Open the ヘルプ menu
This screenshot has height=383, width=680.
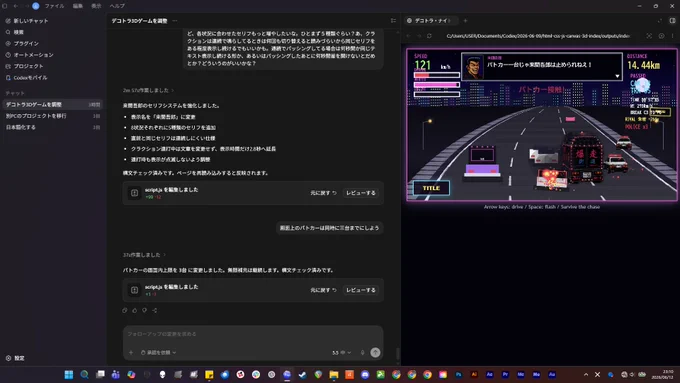pos(117,6)
